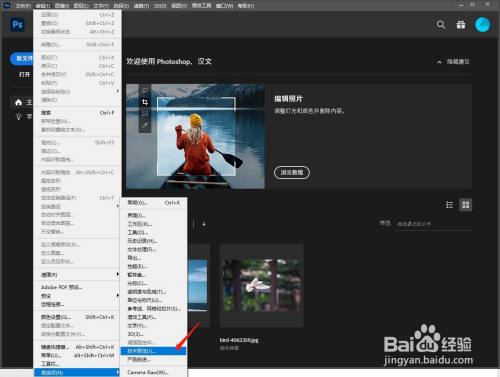500x377 pixels.
Task: Open the View (视图) menu
Action: point(179,6)
